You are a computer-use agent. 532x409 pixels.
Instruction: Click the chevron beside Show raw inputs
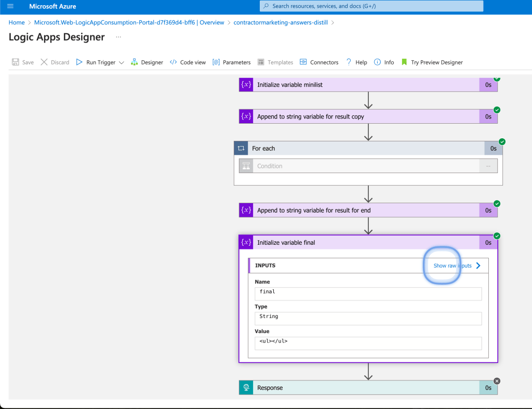click(478, 266)
